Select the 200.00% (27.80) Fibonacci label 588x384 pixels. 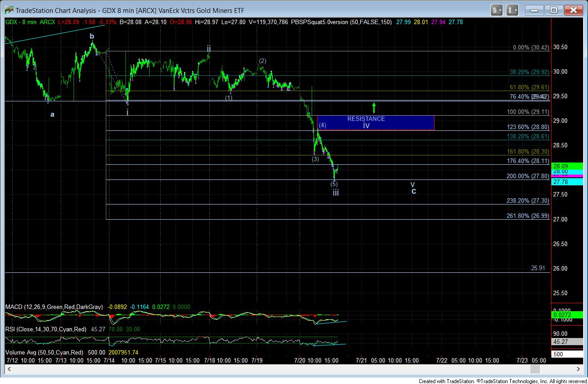pyautogui.click(x=528, y=176)
